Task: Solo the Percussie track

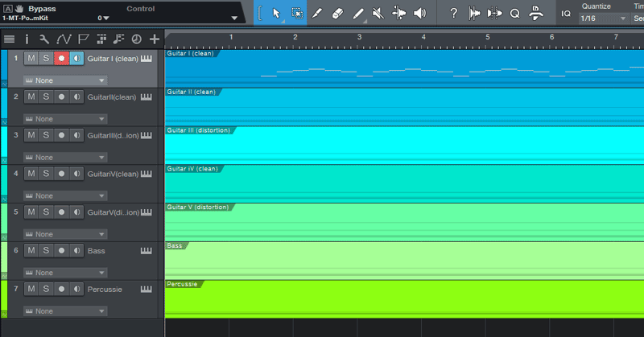Action: point(46,289)
